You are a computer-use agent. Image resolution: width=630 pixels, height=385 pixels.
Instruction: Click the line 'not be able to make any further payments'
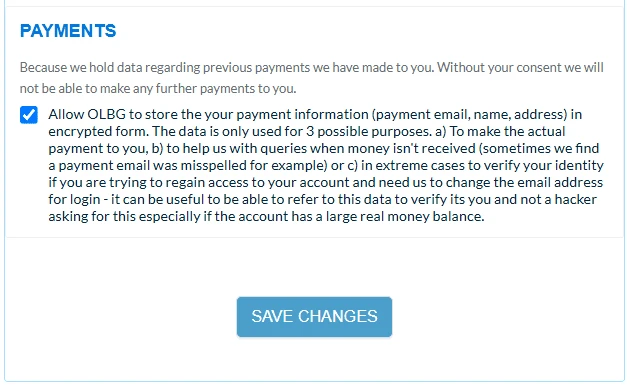158,88
